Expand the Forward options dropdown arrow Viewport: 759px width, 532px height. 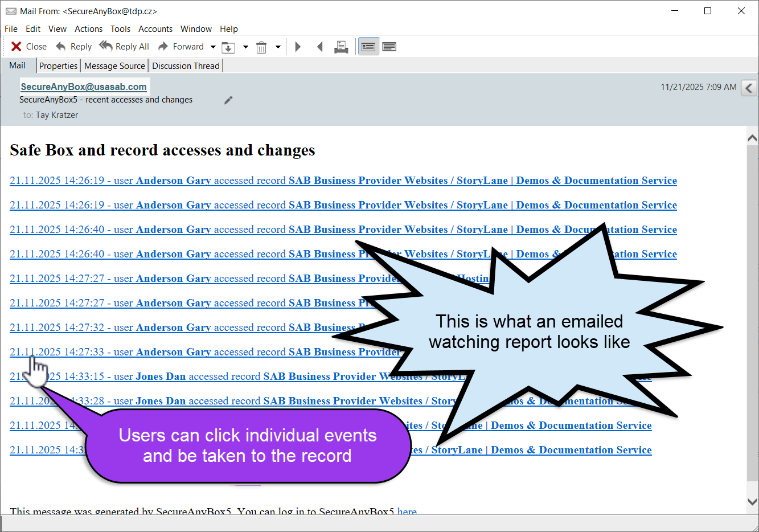pos(213,47)
